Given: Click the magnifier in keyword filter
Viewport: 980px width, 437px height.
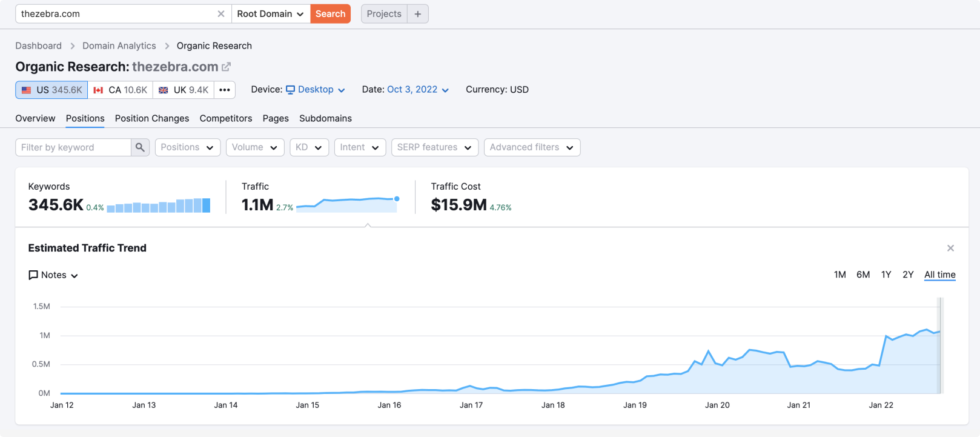Looking at the screenshot, I should click(140, 147).
